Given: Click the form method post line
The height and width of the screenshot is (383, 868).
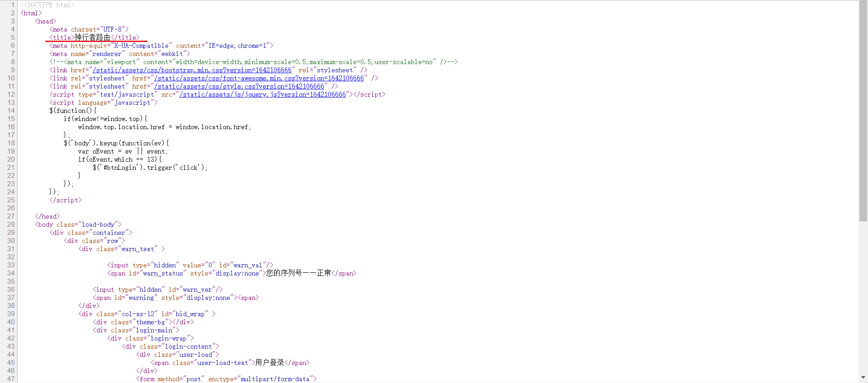Looking at the screenshot, I should point(226,379).
